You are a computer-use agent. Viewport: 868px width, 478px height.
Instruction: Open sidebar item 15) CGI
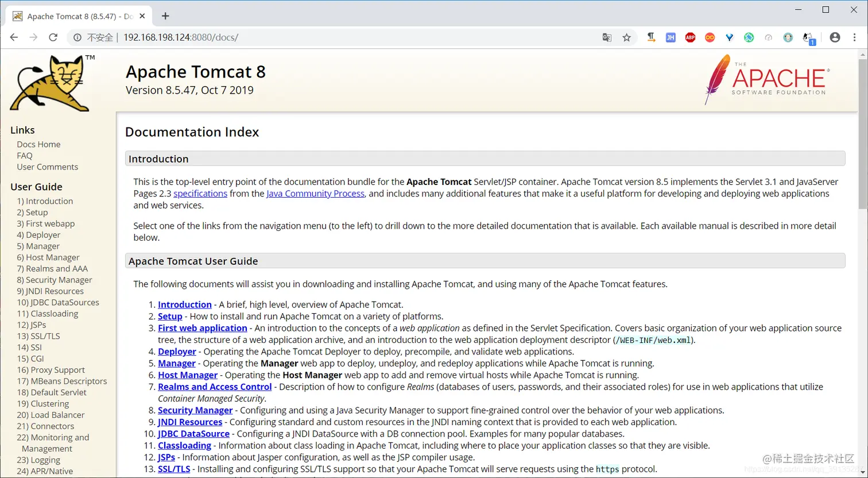pos(30,358)
